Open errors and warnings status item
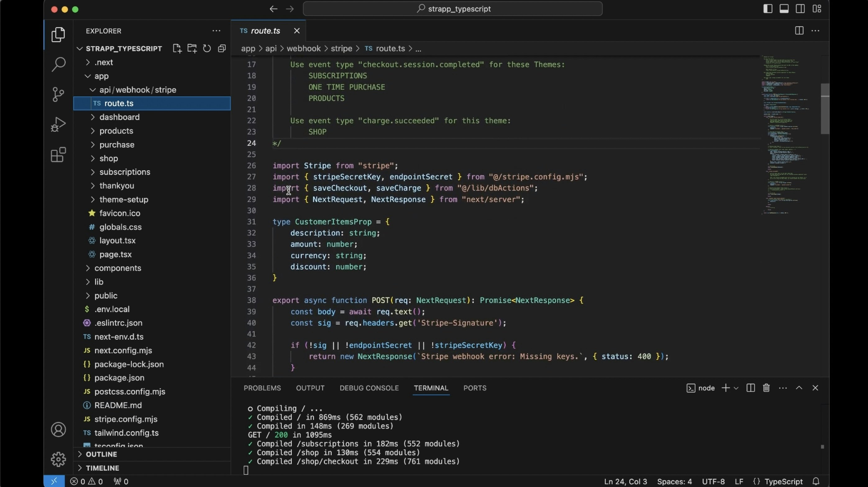The width and height of the screenshot is (868, 487). pos(86,482)
